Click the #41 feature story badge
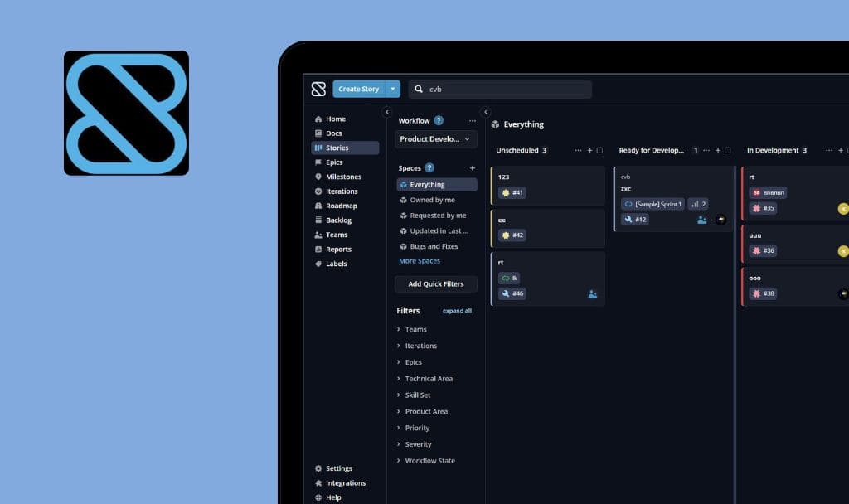Viewport: 849px width, 504px height. tap(512, 192)
